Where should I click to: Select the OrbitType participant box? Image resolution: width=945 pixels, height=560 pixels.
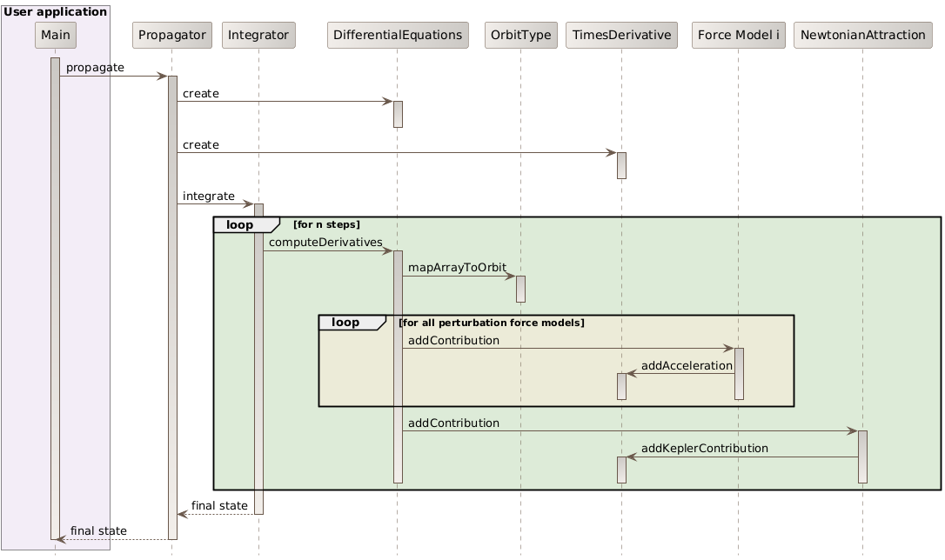coord(519,35)
